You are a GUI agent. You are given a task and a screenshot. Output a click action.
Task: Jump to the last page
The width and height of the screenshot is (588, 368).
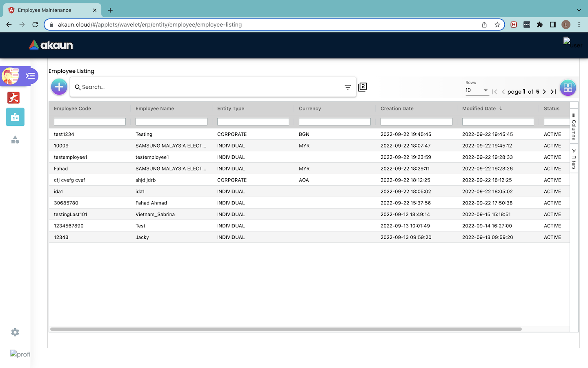coord(553,92)
